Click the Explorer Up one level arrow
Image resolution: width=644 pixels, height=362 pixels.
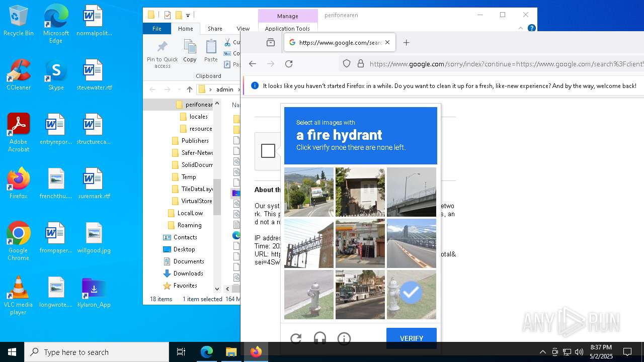(189, 89)
